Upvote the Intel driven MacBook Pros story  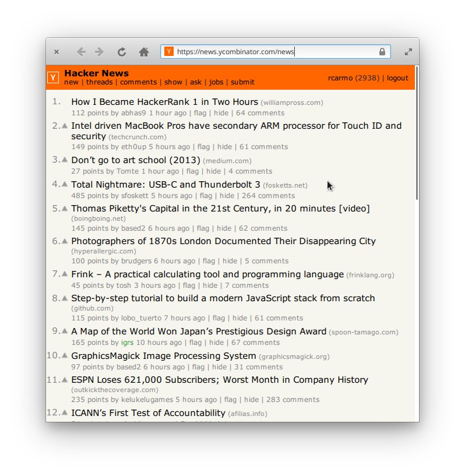(x=65, y=126)
